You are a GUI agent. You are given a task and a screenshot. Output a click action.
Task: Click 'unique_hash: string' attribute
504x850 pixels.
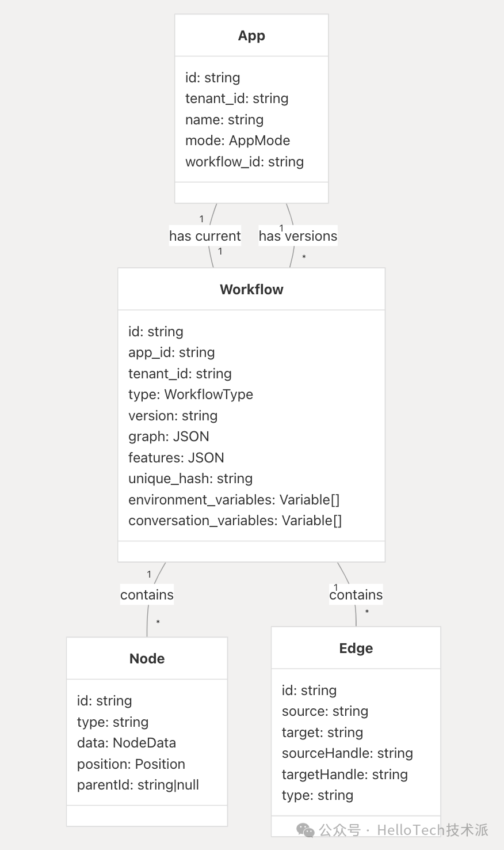coord(190,479)
